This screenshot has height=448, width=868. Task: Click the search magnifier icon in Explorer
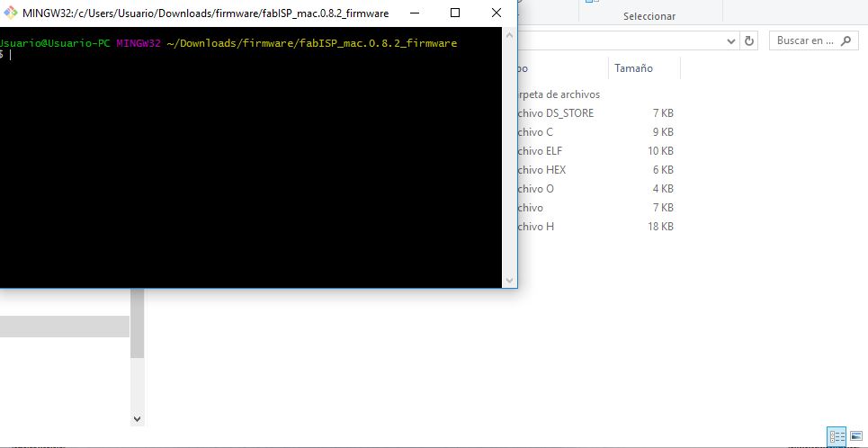point(846,40)
